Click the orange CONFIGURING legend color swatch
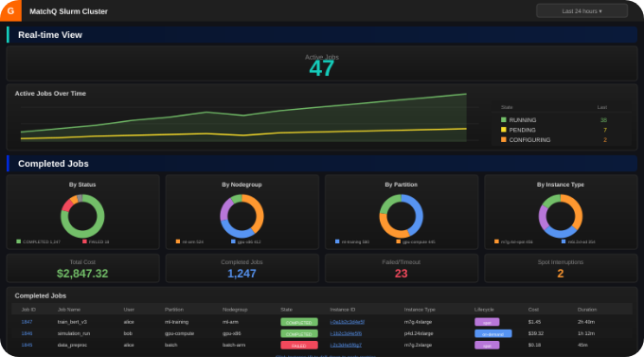This screenshot has width=644, height=357. pyautogui.click(x=504, y=140)
